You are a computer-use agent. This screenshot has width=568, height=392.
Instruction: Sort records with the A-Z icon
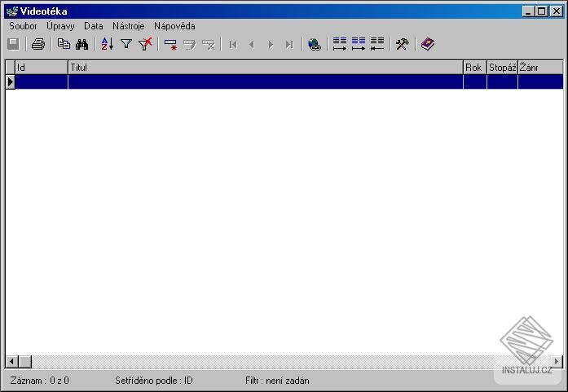click(108, 44)
